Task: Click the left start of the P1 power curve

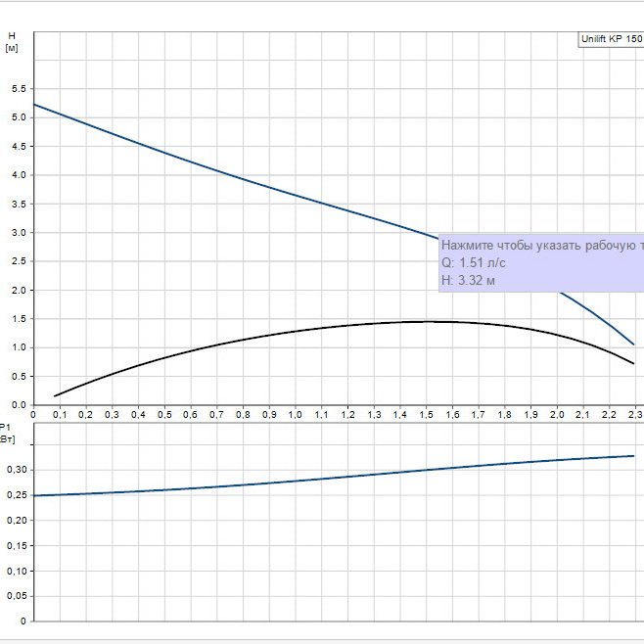Action: [x=35, y=495]
